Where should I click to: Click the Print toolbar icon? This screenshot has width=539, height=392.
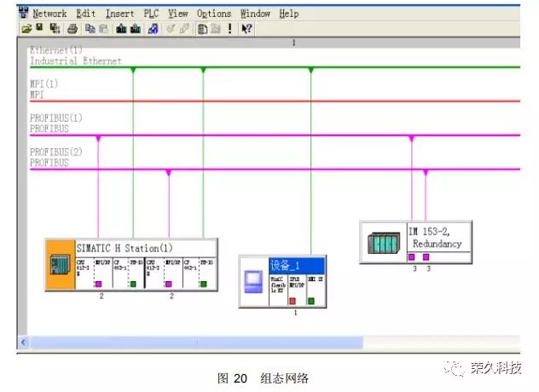pyautogui.click(x=72, y=28)
